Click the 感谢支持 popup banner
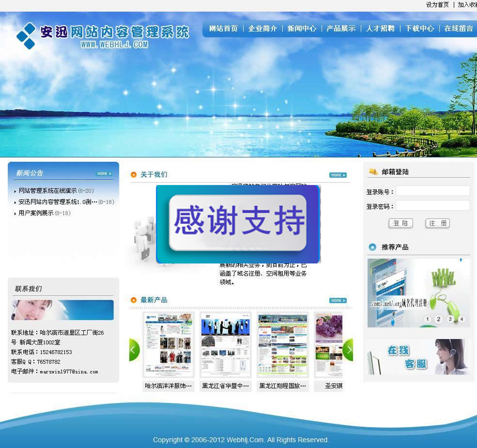Viewport: 477px width, 448px height. point(238,224)
